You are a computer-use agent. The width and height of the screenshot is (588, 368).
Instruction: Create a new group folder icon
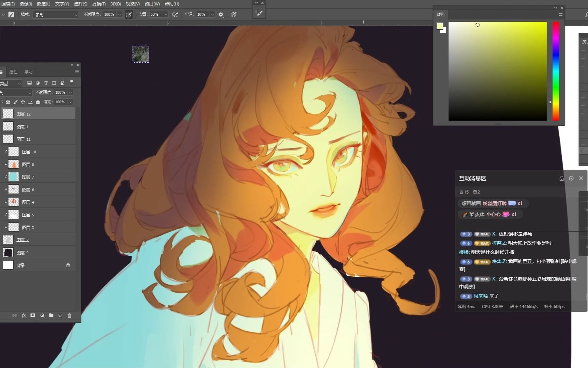click(x=51, y=316)
